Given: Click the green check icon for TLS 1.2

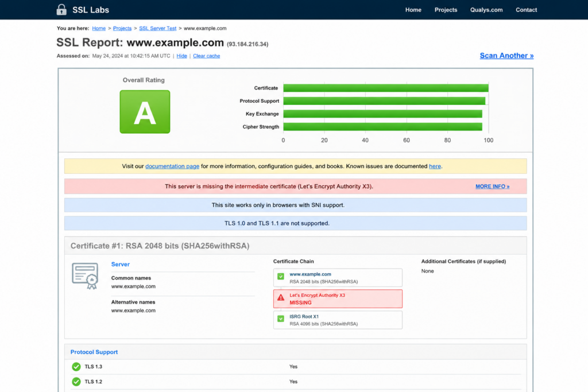Looking at the screenshot, I should pos(76,382).
